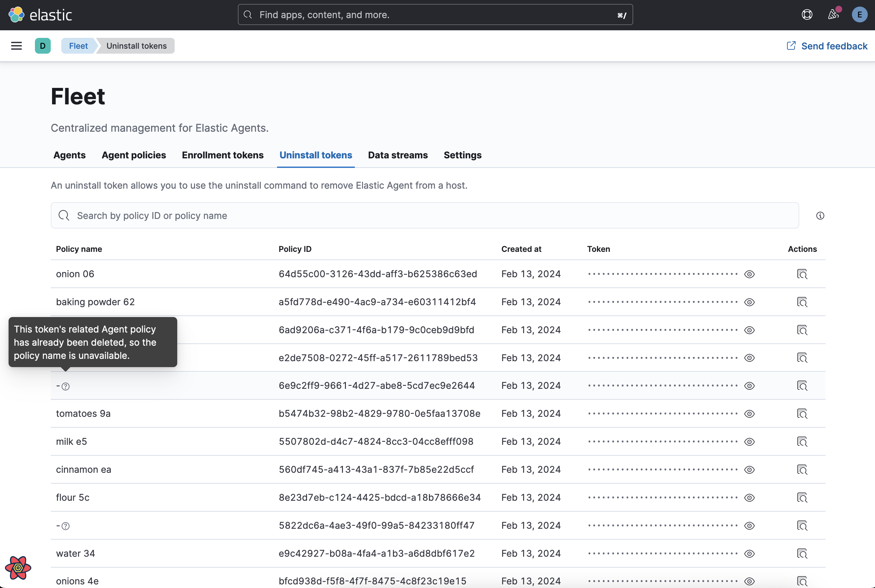View uninstall command for policy 6ad9206a

pyautogui.click(x=802, y=330)
